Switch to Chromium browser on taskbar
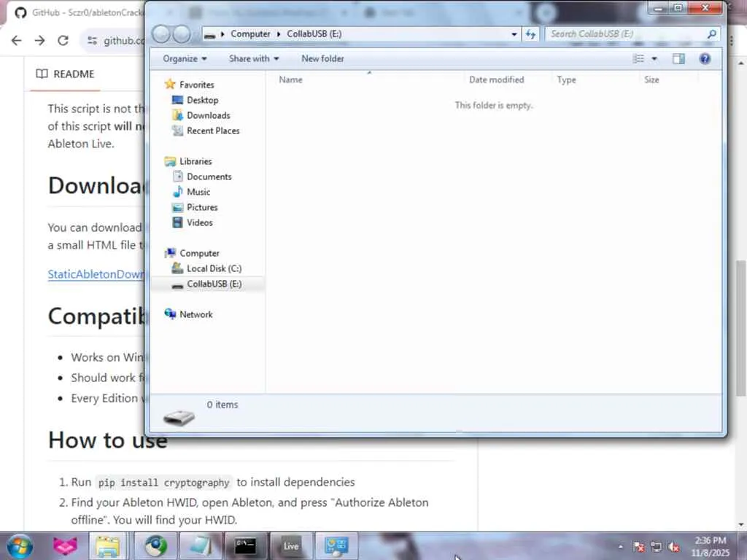Image resolution: width=747 pixels, height=560 pixels. tap(156, 546)
